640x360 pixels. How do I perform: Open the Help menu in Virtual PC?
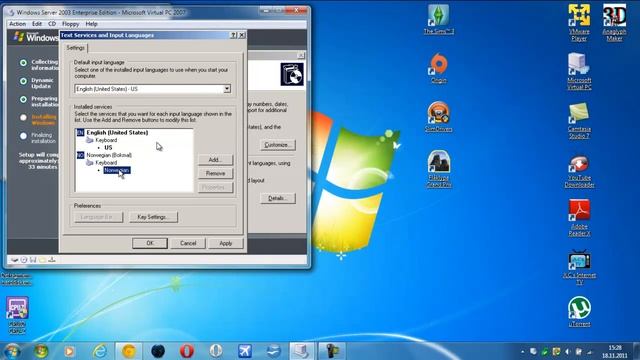(x=91, y=24)
